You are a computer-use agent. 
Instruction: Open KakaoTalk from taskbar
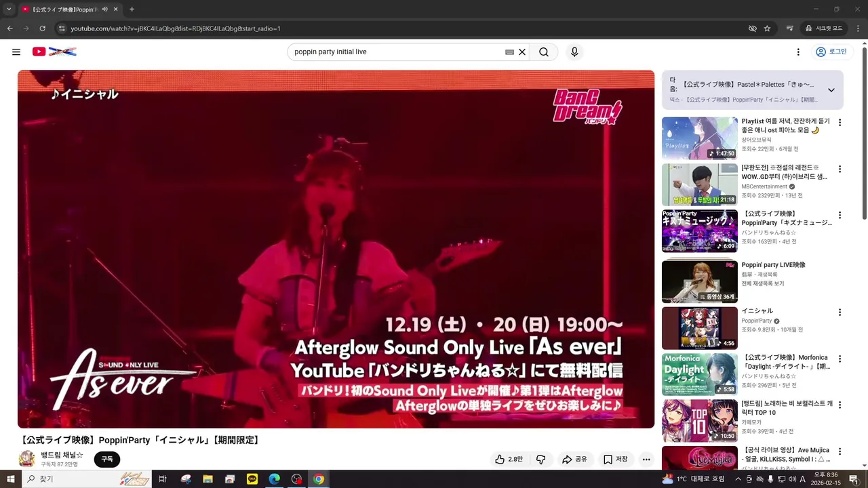pos(252,479)
